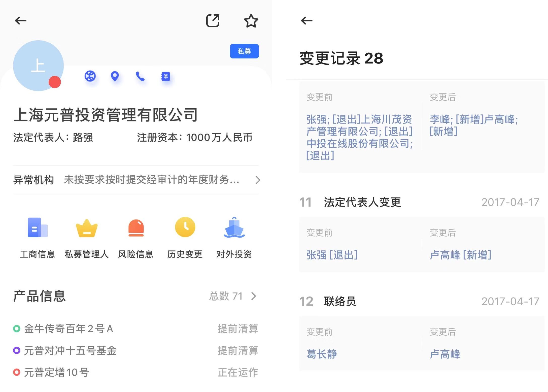
Task: Expand 产品信息 list via 总数 71 chevron
Action: (254, 296)
